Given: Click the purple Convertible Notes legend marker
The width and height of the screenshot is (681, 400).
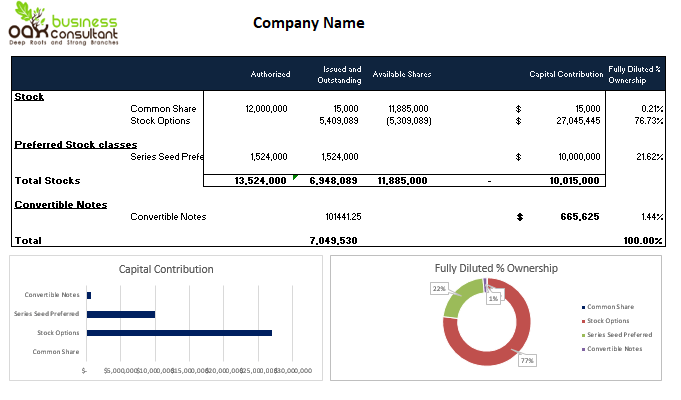Looking at the screenshot, I should click(582, 348).
